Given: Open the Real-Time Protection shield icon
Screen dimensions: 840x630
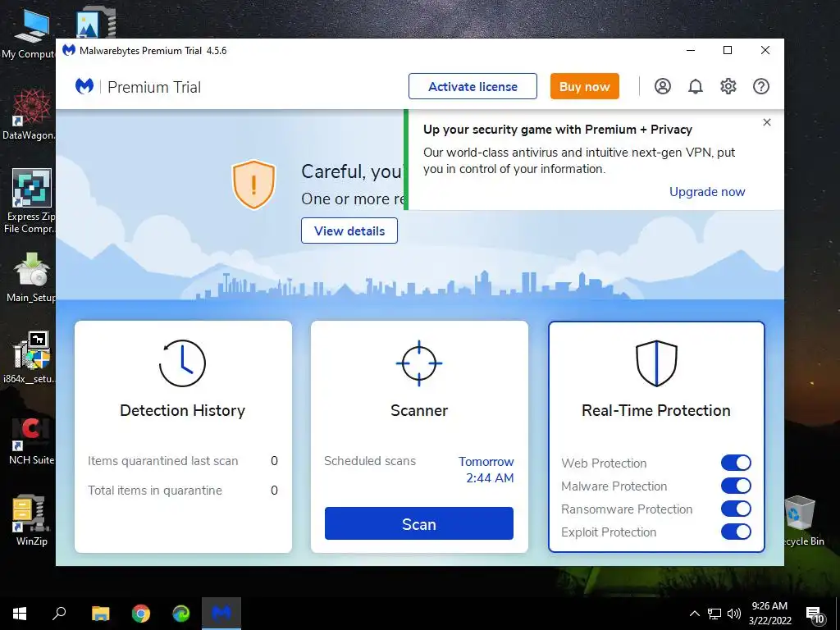Looking at the screenshot, I should click(656, 363).
